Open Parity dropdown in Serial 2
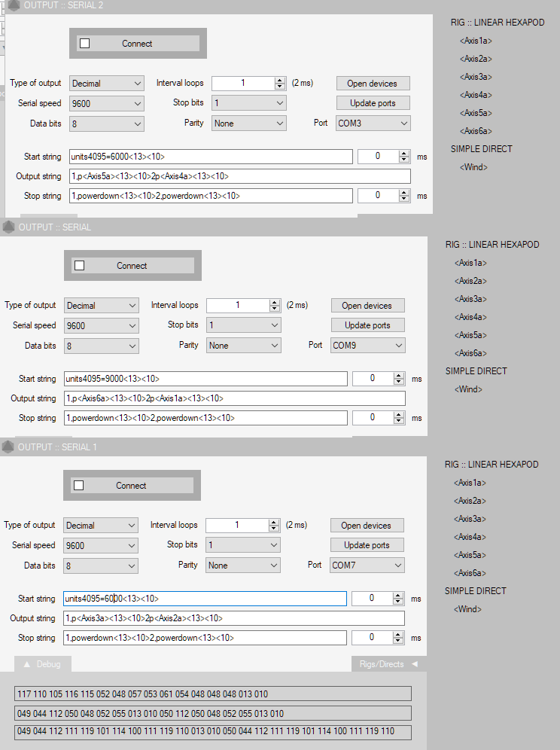Viewport: 560px width, 750px height. click(248, 123)
